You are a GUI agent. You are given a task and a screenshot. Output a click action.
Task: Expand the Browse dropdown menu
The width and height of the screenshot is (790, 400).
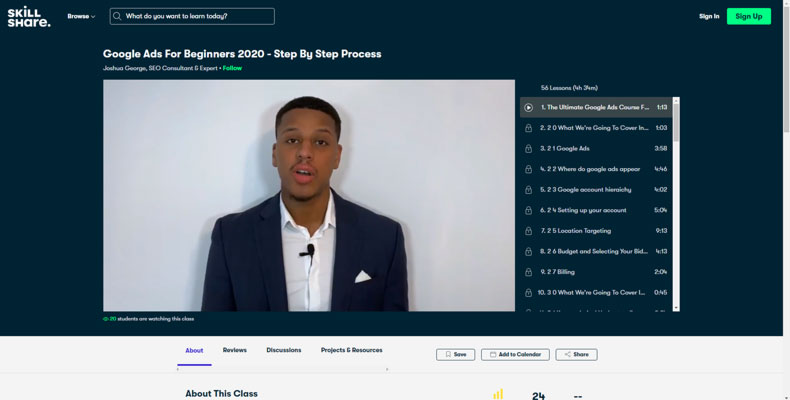81,16
